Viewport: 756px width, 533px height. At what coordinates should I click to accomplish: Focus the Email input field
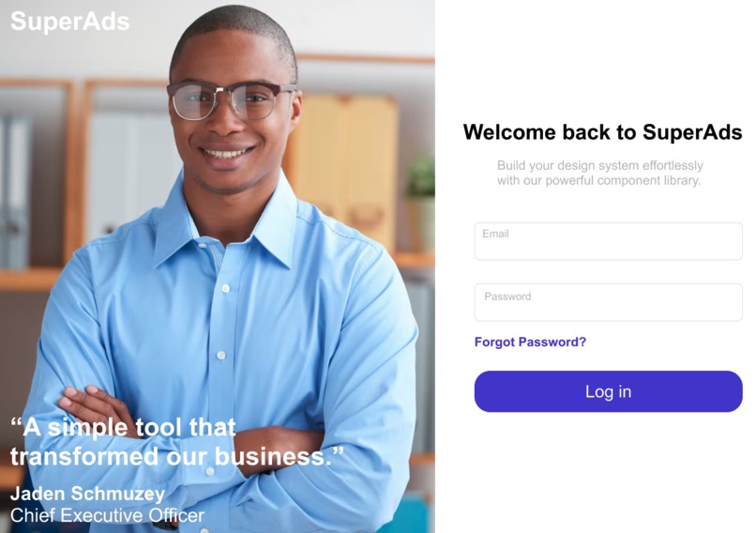(x=608, y=241)
